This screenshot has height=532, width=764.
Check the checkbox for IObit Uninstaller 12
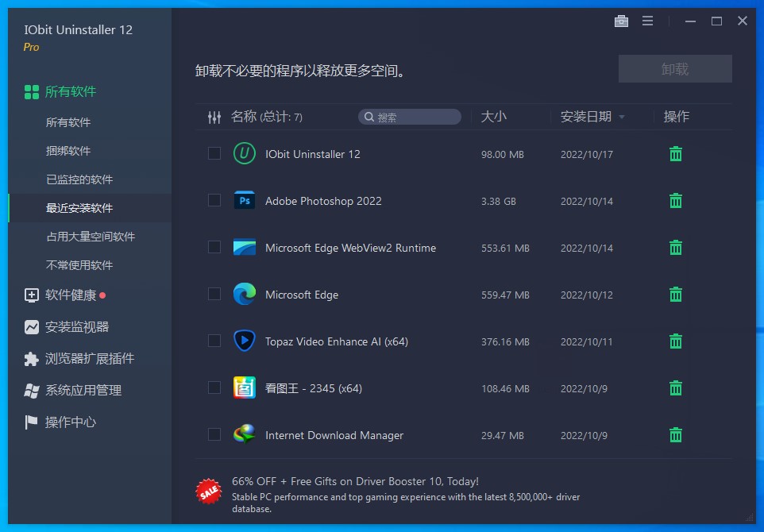coord(214,153)
